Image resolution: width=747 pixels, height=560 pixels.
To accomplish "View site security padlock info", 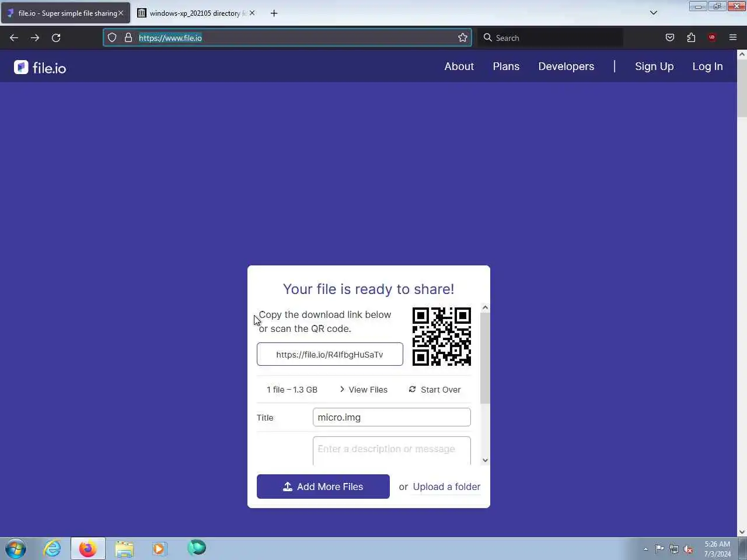I will coord(128,38).
